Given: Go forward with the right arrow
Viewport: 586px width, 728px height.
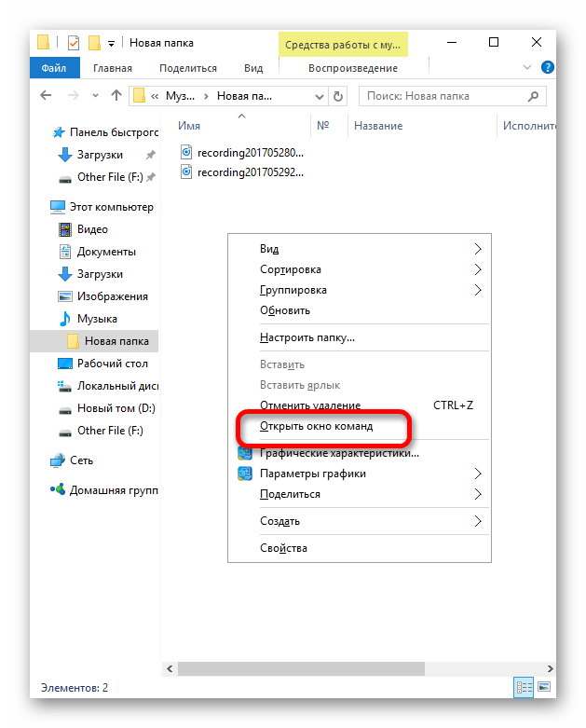Looking at the screenshot, I should pyautogui.click(x=73, y=96).
